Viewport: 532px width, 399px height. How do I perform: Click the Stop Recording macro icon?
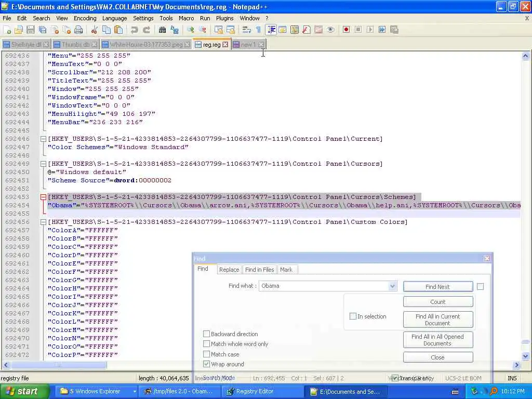358,30
